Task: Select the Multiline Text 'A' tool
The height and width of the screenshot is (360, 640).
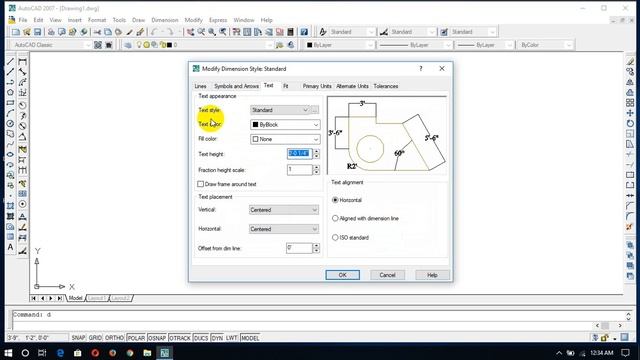Action: (x=11, y=247)
